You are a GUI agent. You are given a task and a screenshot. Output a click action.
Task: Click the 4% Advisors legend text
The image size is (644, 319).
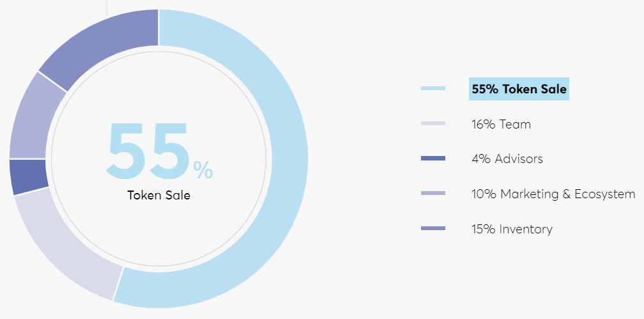tap(507, 159)
